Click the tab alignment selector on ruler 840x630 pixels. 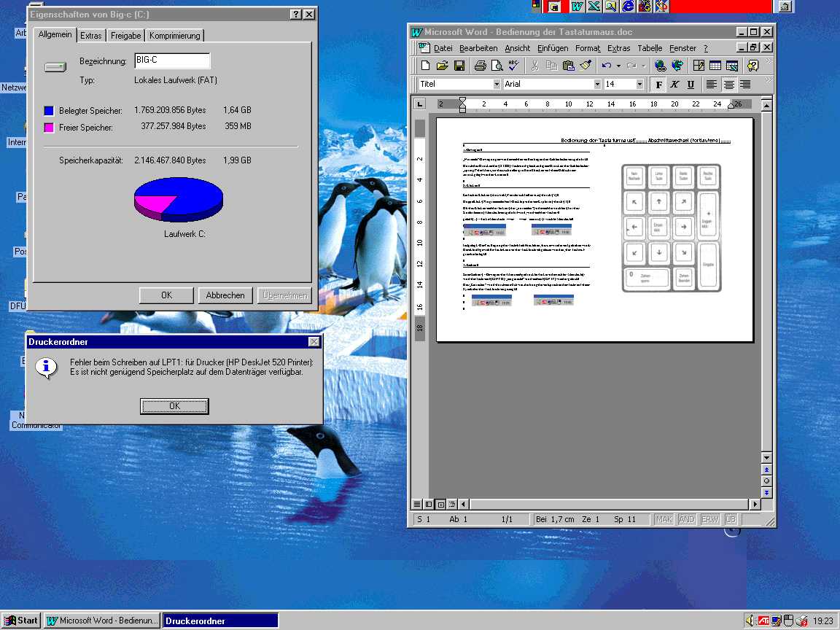(420, 104)
